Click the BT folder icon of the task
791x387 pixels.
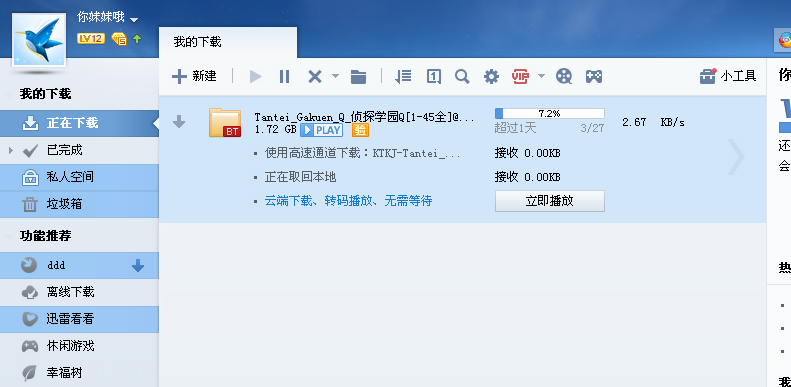click(x=225, y=122)
